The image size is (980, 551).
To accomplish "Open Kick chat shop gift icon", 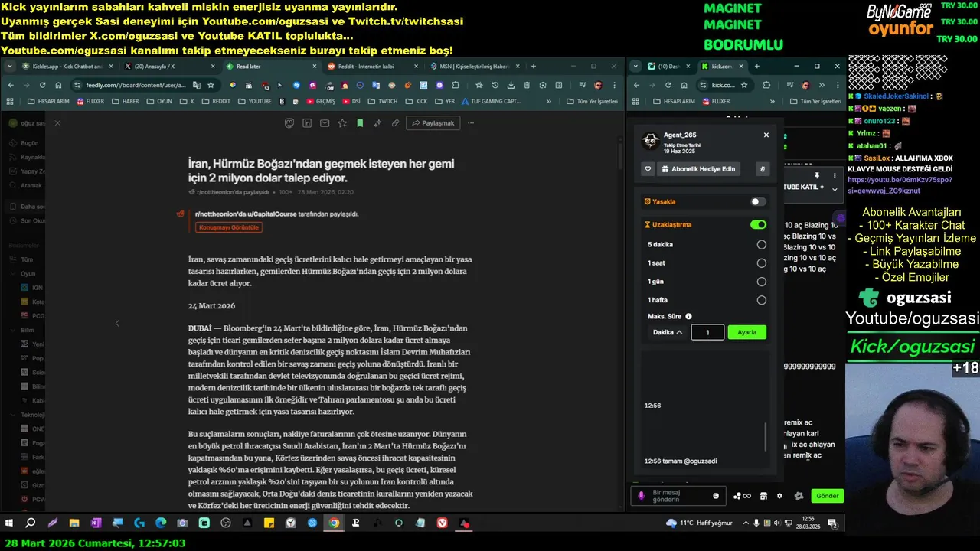I will [x=763, y=496].
